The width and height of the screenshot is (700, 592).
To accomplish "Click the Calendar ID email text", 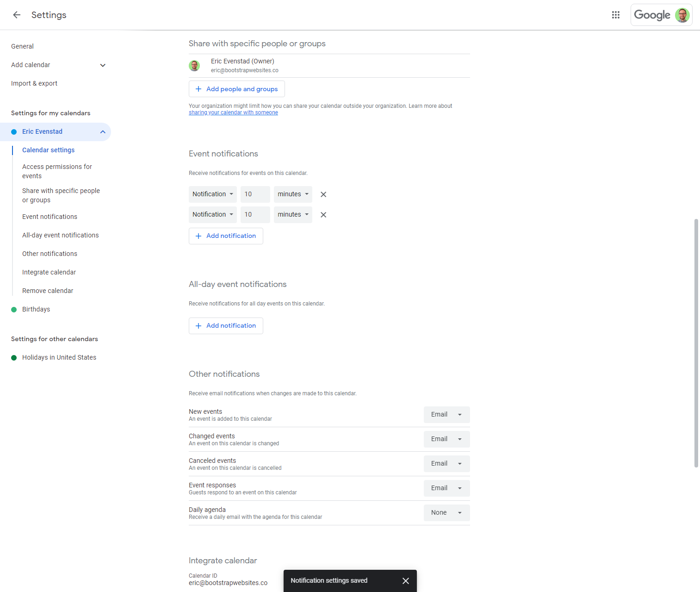I will point(228,583).
